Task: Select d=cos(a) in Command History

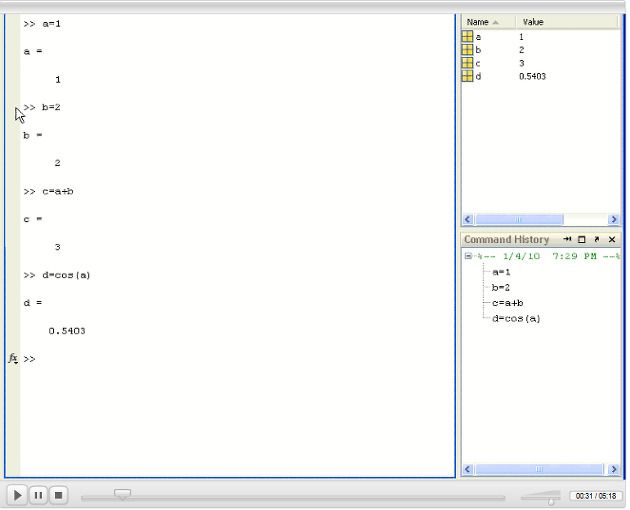Action: click(x=516, y=319)
